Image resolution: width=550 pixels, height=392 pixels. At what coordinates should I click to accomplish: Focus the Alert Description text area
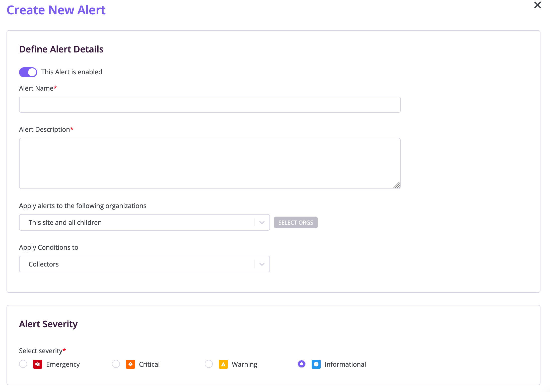210,163
